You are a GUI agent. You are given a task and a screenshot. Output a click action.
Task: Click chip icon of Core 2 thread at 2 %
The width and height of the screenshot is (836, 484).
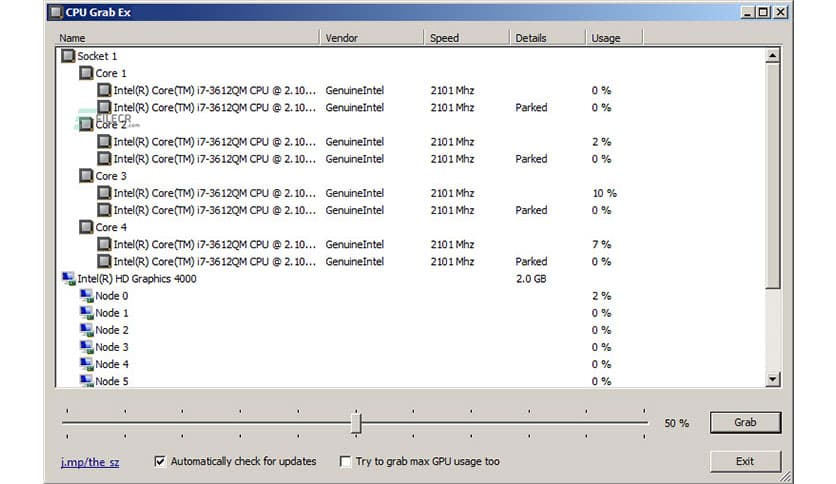click(x=104, y=142)
